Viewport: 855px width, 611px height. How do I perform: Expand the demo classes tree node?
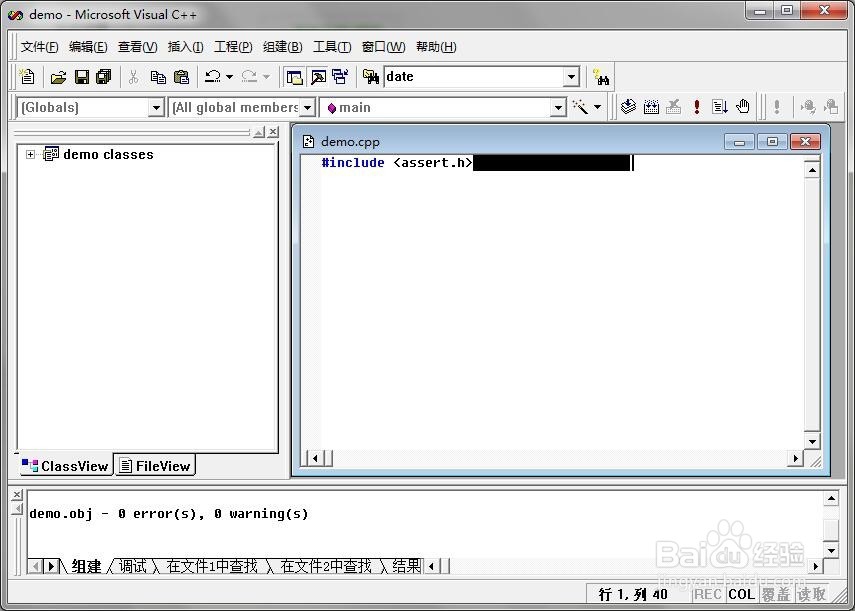(x=31, y=154)
